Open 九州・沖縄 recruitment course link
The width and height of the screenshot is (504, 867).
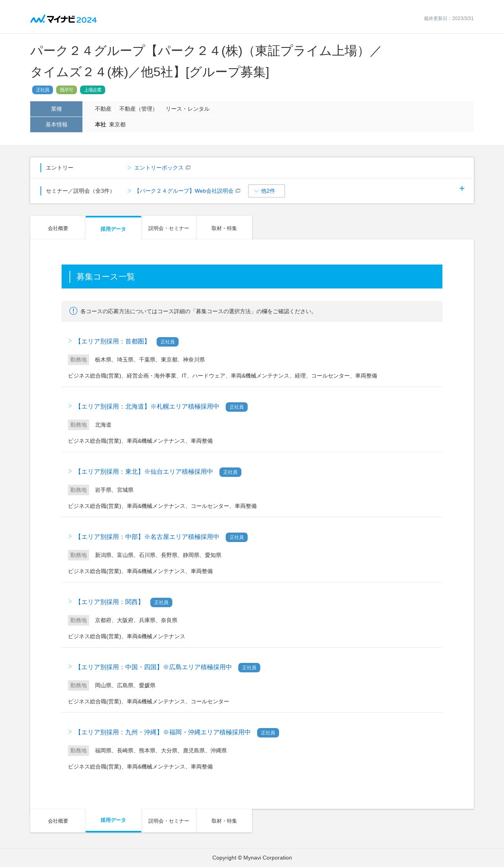[163, 732]
